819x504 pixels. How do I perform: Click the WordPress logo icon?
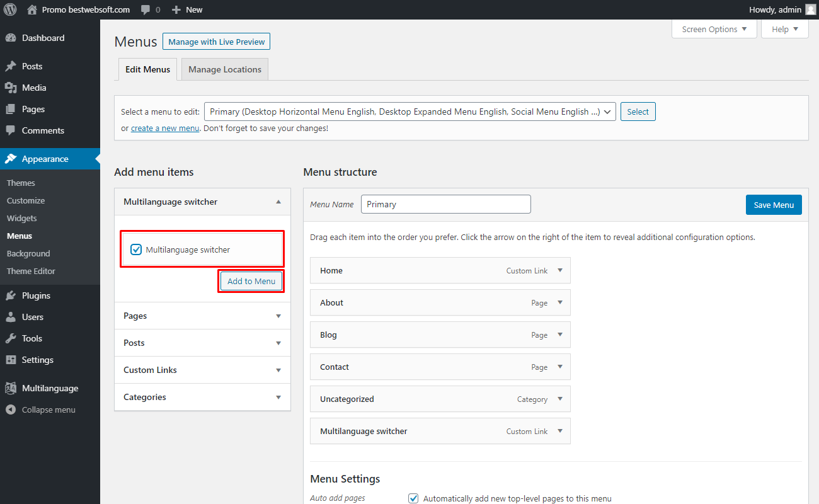click(10, 9)
